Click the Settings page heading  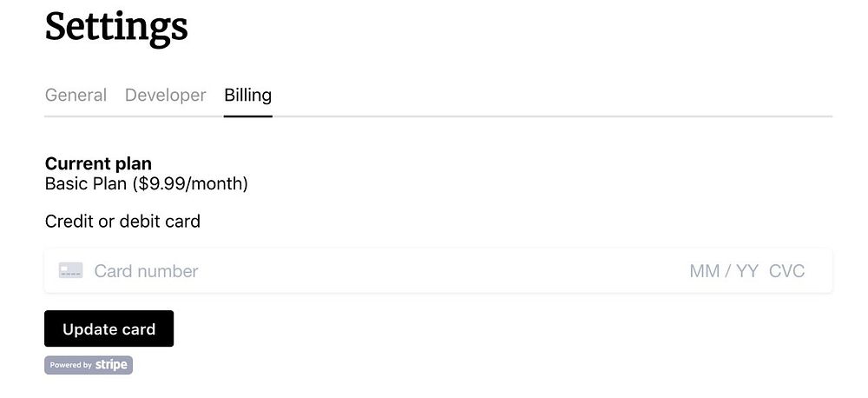pyautogui.click(x=116, y=26)
